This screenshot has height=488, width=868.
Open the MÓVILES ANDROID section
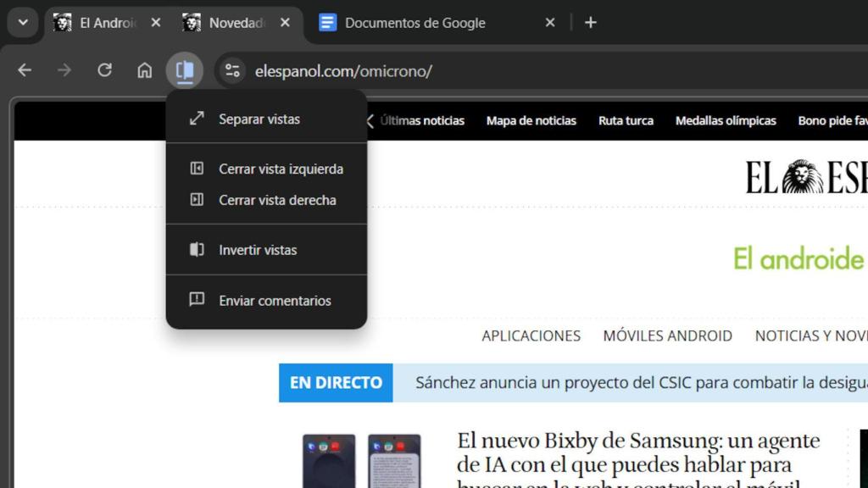(668, 335)
